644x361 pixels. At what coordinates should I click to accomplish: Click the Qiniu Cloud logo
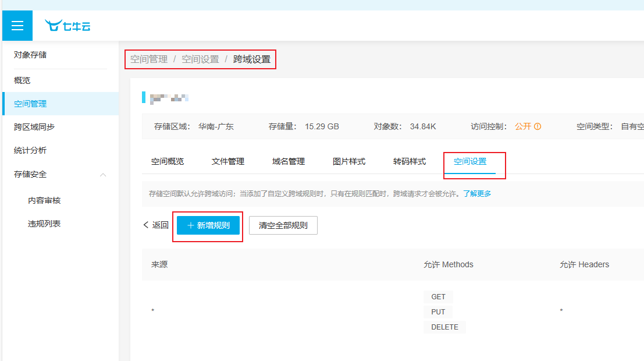(67, 26)
